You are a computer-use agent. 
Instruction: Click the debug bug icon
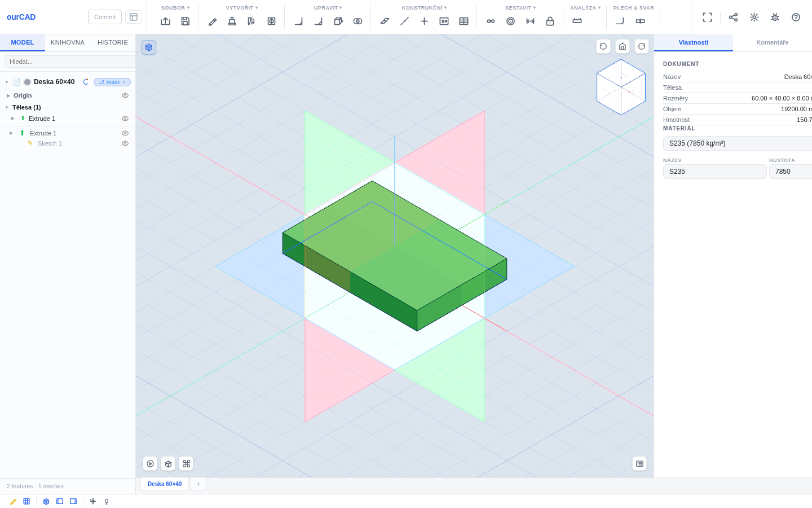(x=775, y=17)
